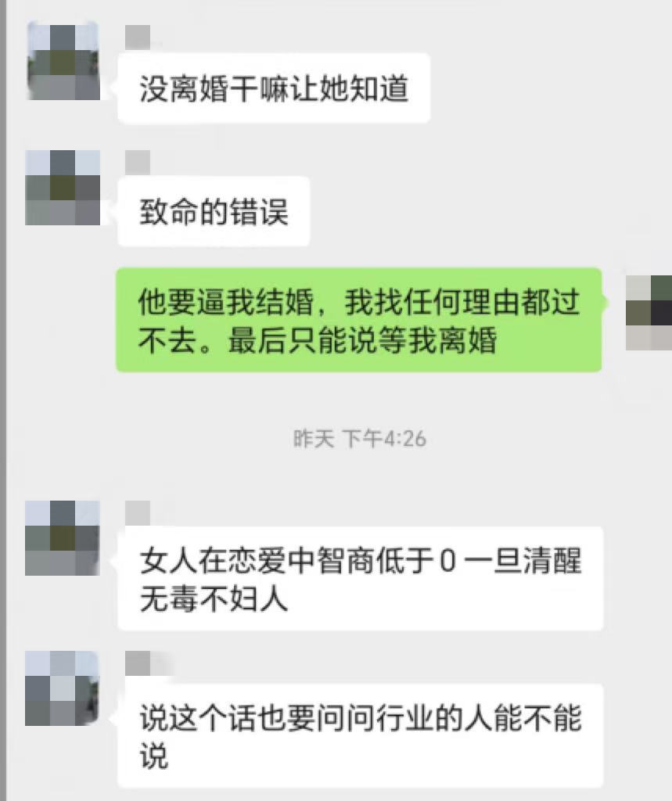Image resolution: width=672 pixels, height=801 pixels.
Task: Select the "女人在恋爱中智商低于0" message bubble
Action: [x=361, y=578]
